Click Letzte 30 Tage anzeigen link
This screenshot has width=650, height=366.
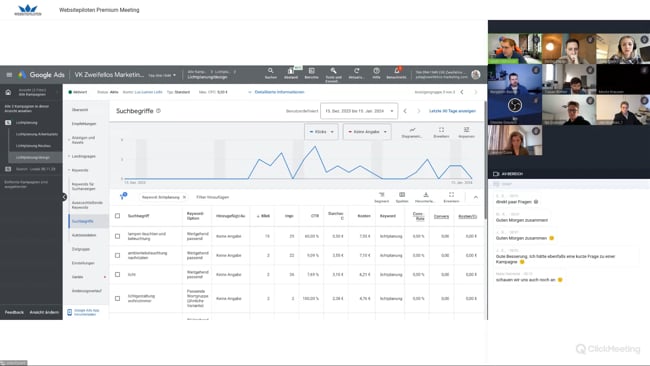[x=452, y=111]
